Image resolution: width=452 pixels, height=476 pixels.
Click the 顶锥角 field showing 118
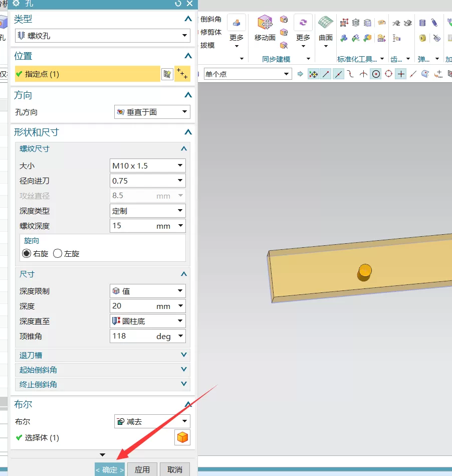click(x=147, y=336)
